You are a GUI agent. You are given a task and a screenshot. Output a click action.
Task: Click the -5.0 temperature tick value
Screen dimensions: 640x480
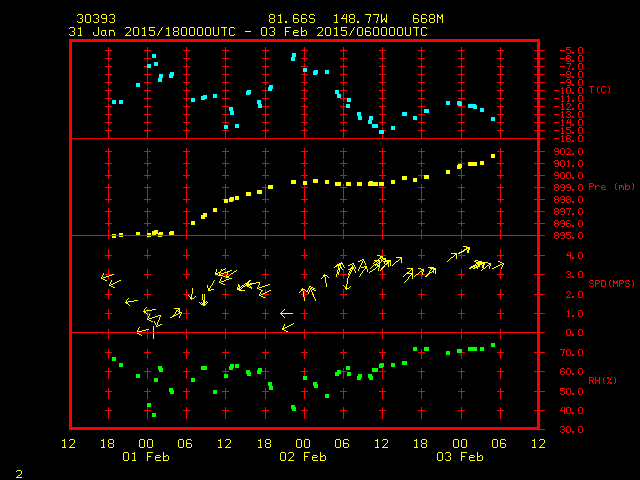571,51
